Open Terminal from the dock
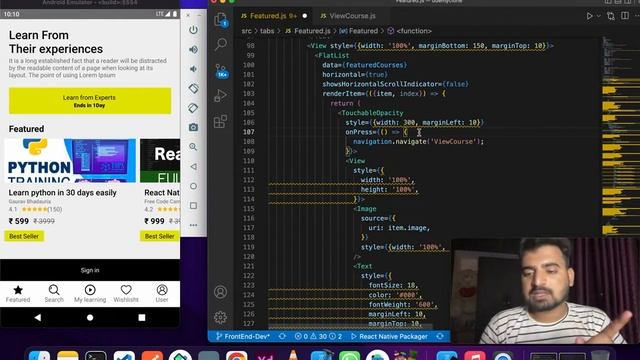Viewport: 640px width, 360px height. (x=96, y=356)
